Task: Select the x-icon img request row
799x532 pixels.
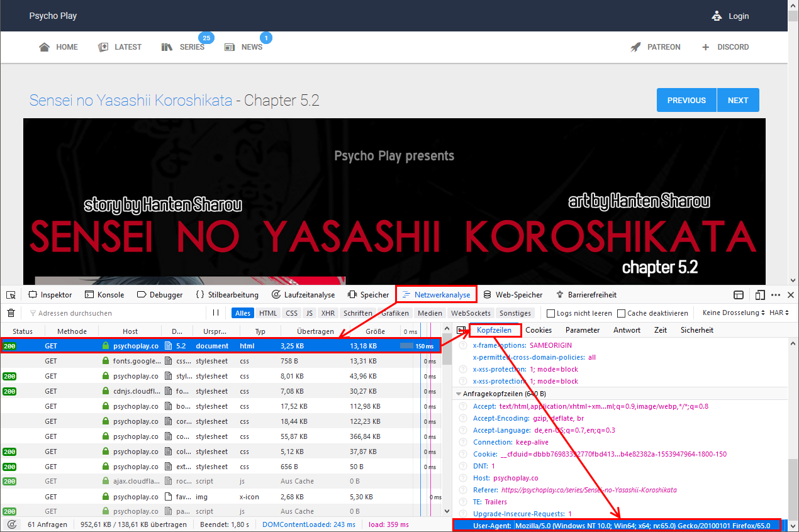Action: (220, 497)
